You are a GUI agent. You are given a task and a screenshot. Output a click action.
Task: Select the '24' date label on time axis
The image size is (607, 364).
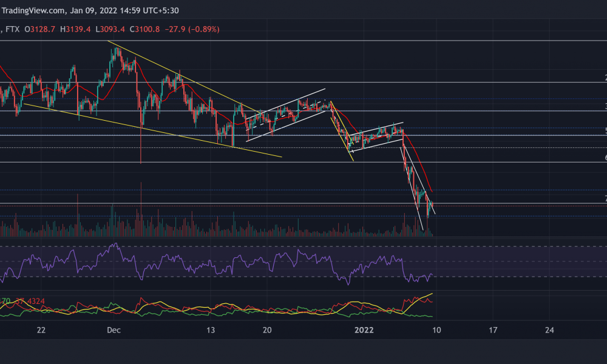click(x=549, y=330)
